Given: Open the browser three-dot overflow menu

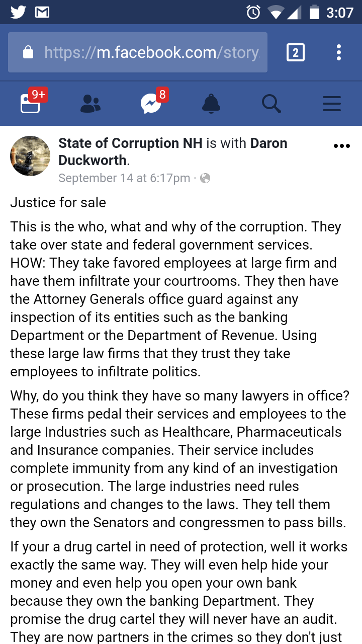Looking at the screenshot, I should (x=339, y=52).
